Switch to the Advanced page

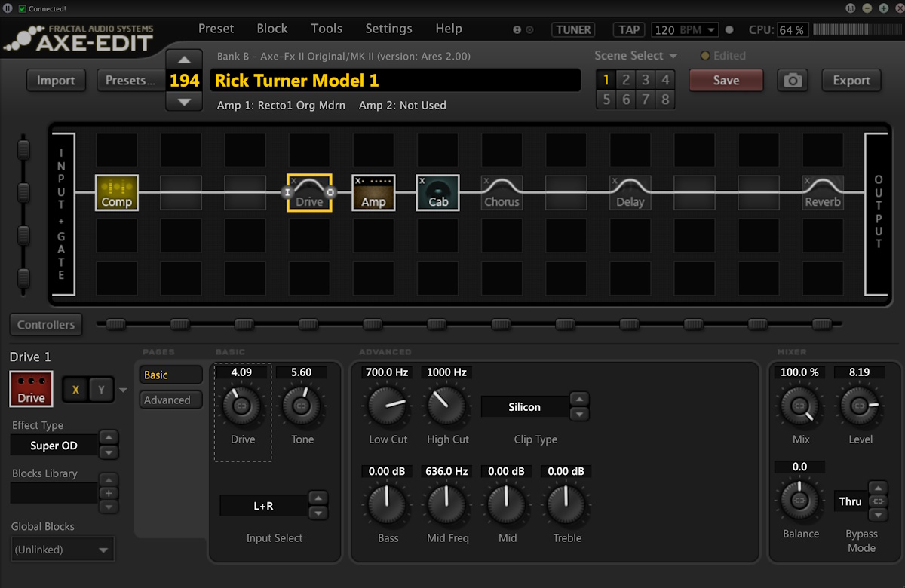click(x=170, y=400)
